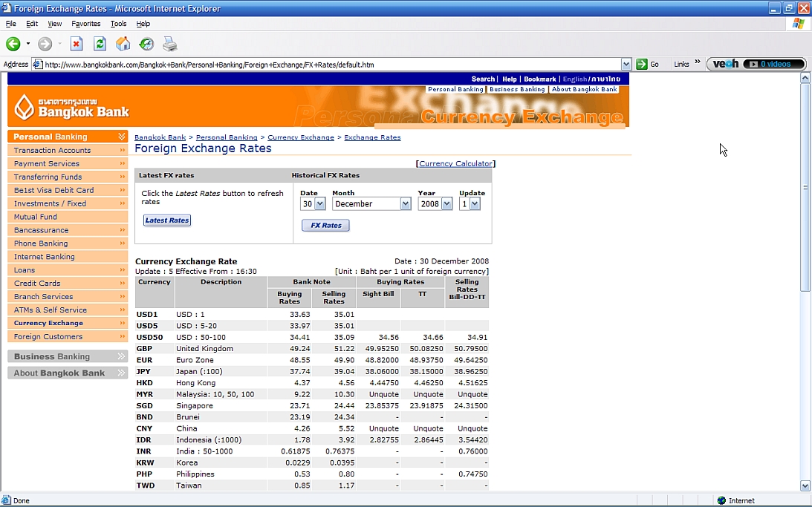Open the Business Banking header tab

click(x=517, y=89)
